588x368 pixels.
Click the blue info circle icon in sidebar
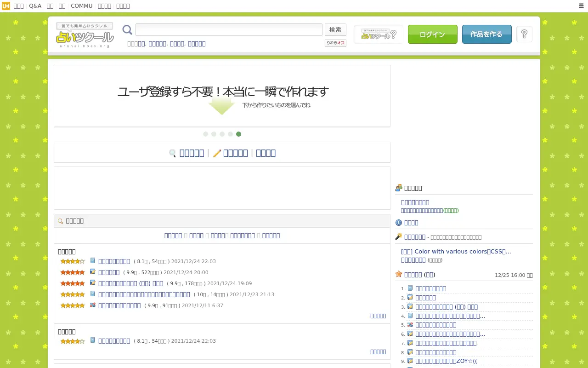point(399,223)
